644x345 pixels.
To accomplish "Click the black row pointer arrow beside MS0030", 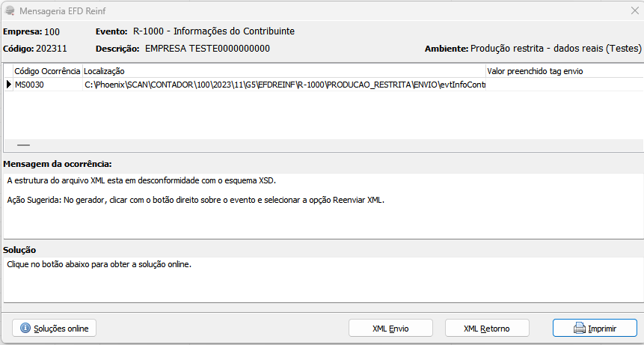I will [9, 85].
